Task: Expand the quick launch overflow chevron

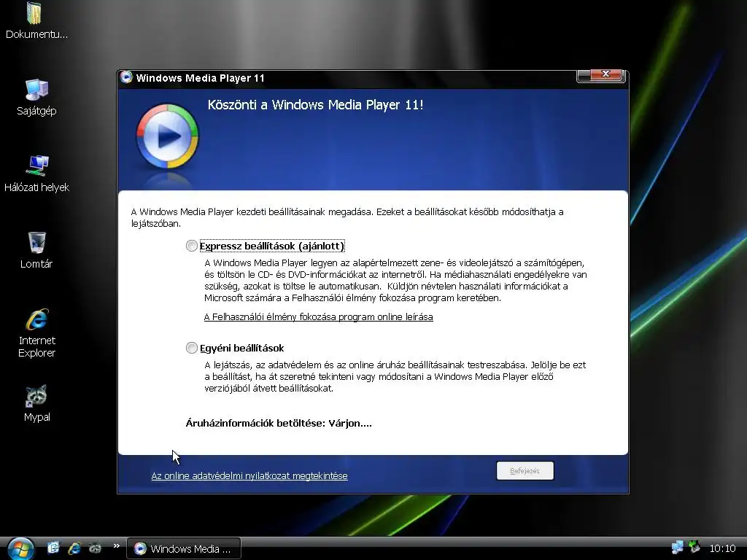Action: (117, 545)
